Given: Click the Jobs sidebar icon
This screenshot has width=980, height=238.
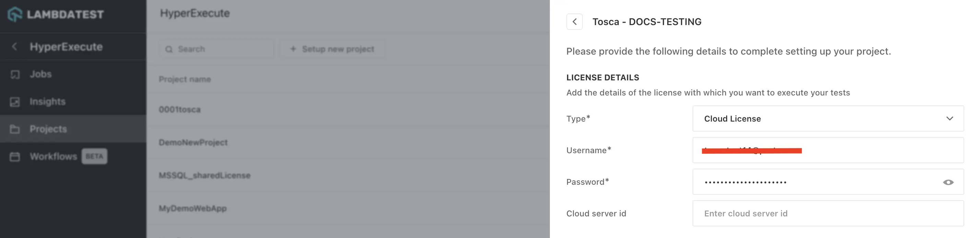Looking at the screenshot, I should point(15,74).
